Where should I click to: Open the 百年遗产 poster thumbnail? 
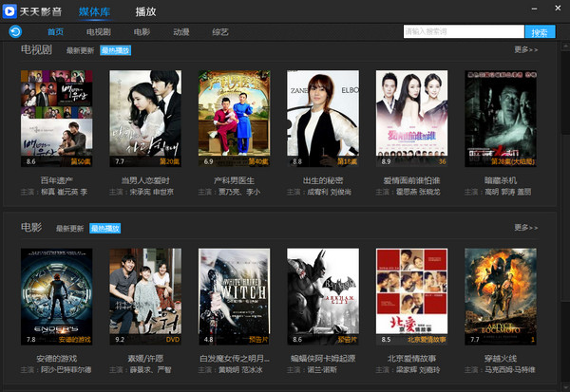pos(57,119)
